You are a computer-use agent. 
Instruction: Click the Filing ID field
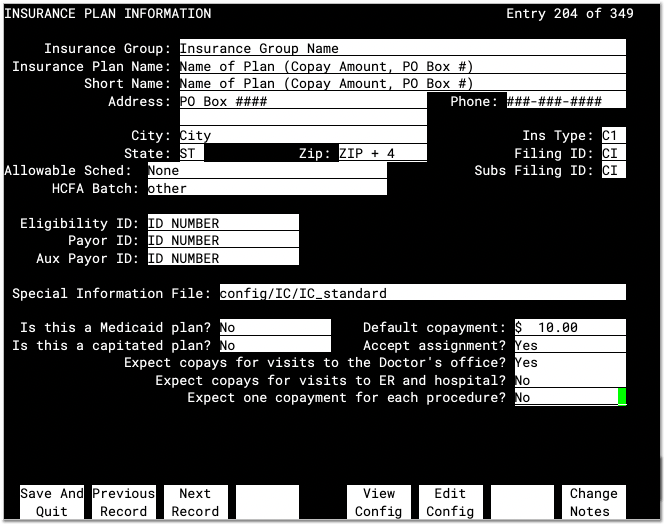(614, 153)
